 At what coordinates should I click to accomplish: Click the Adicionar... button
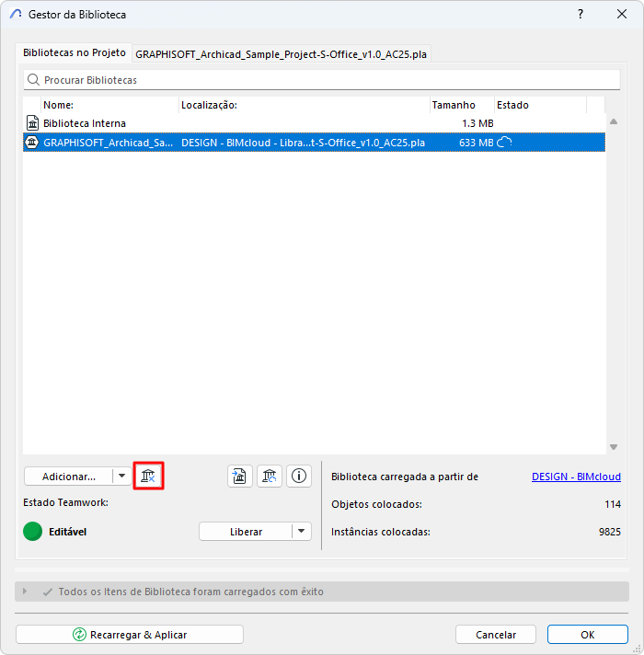(69, 477)
